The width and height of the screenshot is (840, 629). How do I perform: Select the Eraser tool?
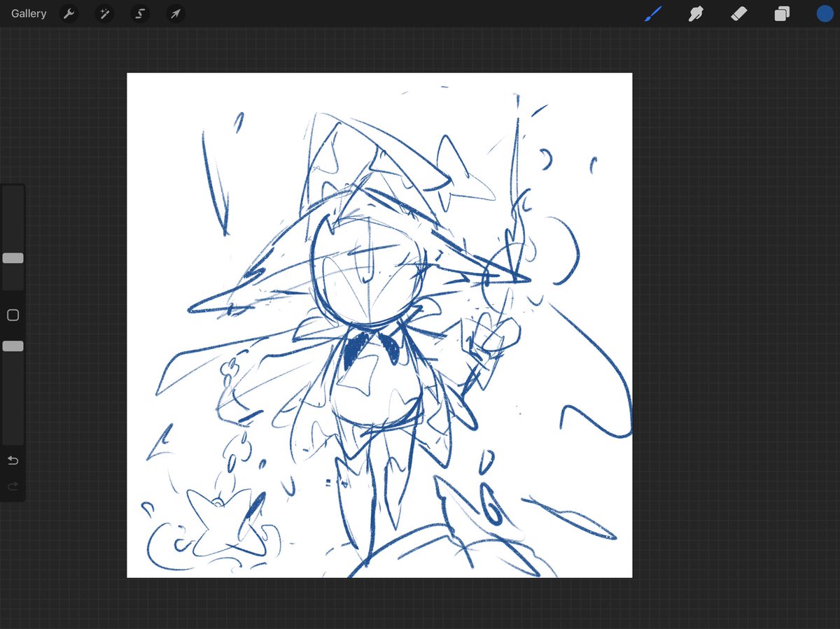[x=739, y=13]
